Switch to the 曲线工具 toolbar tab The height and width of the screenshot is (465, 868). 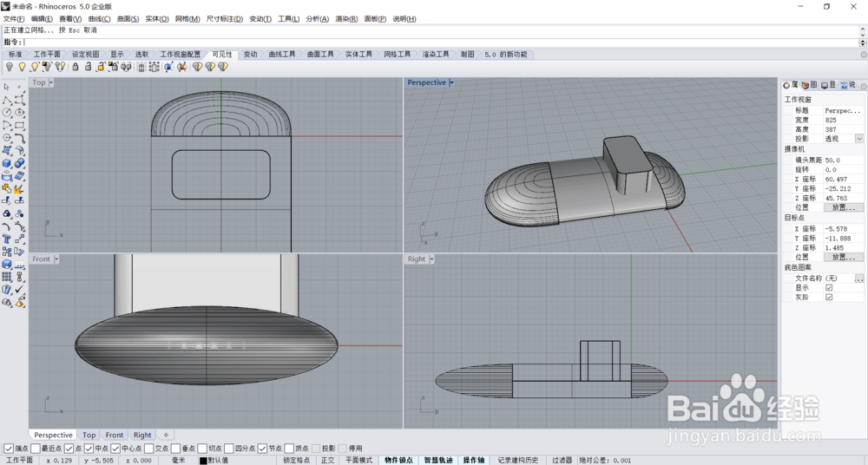click(x=282, y=55)
